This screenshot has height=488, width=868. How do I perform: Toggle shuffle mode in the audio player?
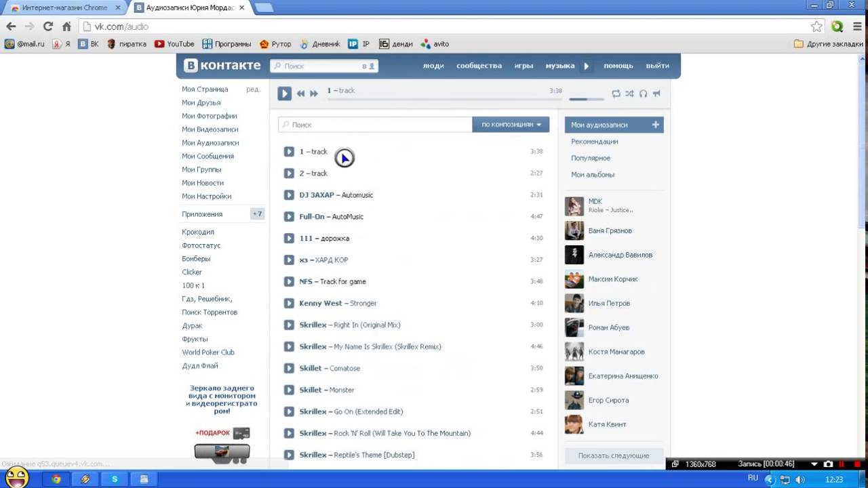pyautogui.click(x=629, y=94)
